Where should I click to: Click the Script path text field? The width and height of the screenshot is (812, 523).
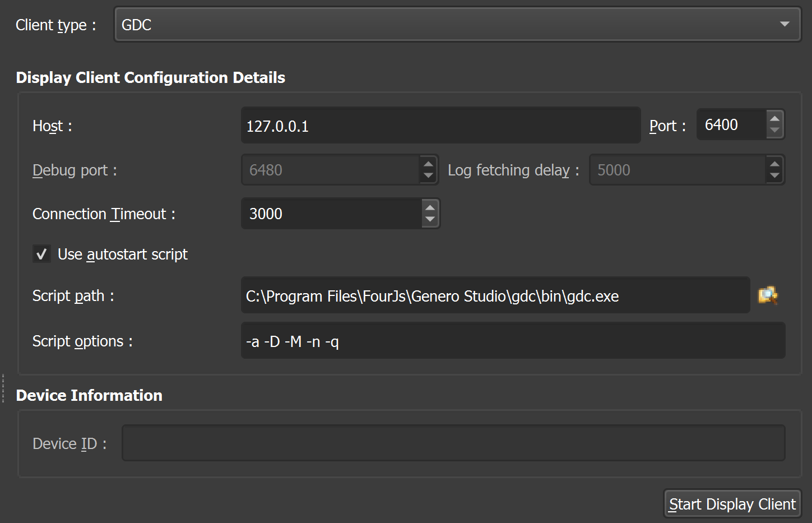coord(495,295)
